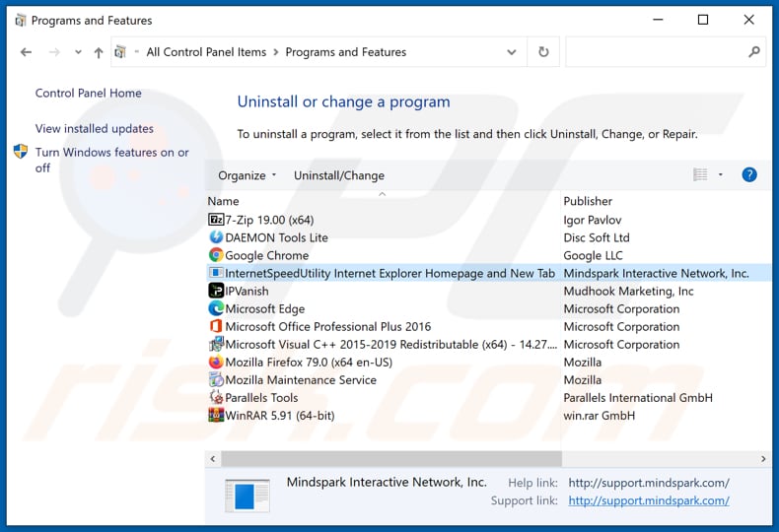Click the WinRAR program icon
The image size is (779, 532).
click(x=216, y=416)
